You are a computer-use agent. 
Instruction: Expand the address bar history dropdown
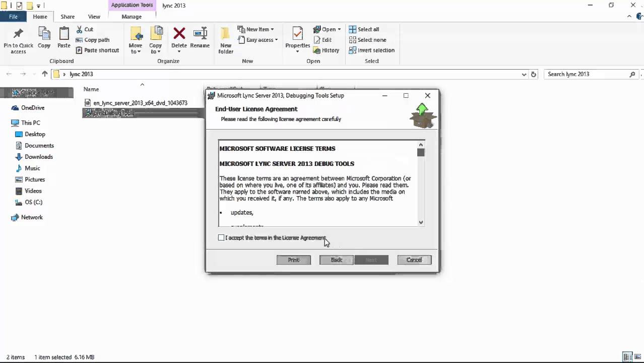pos(524,74)
